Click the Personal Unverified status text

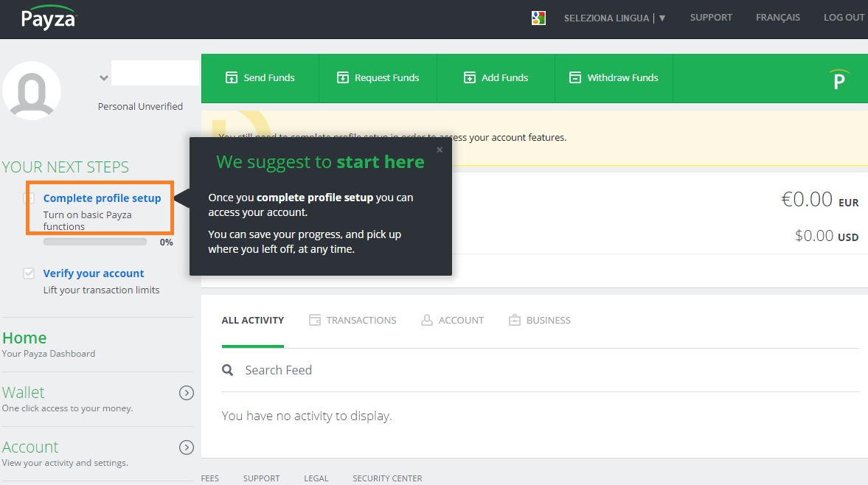pos(140,106)
